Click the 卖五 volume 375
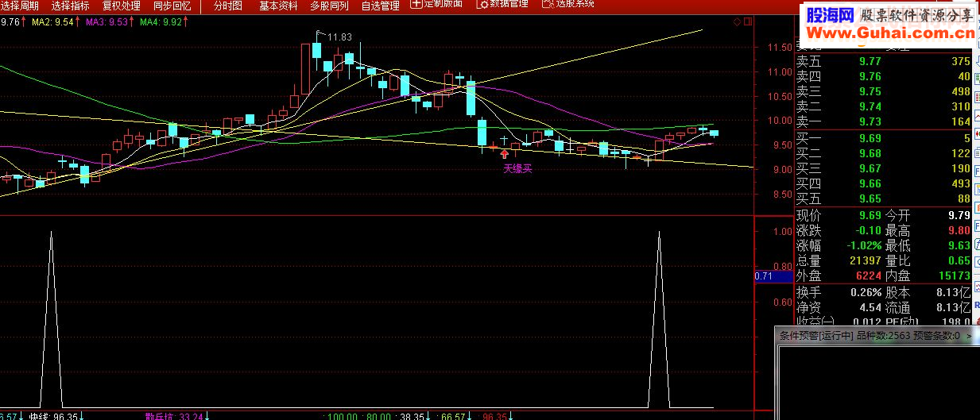 pos(960,61)
